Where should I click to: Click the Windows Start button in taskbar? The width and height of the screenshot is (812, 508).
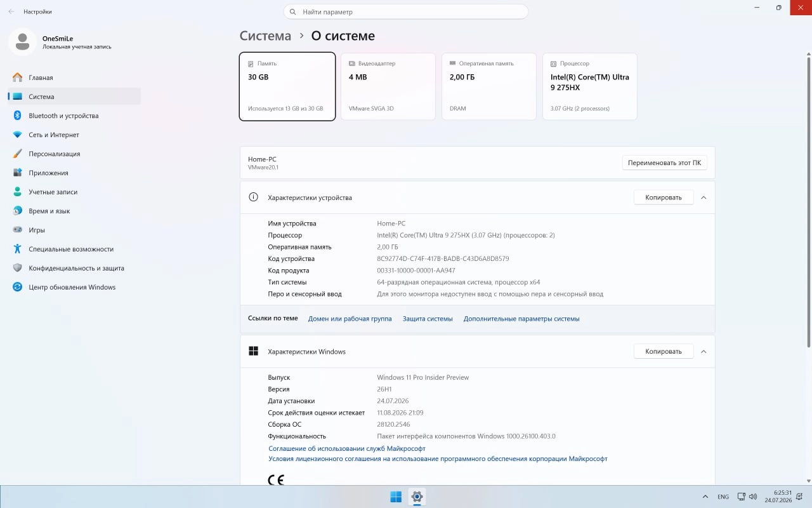tap(396, 497)
